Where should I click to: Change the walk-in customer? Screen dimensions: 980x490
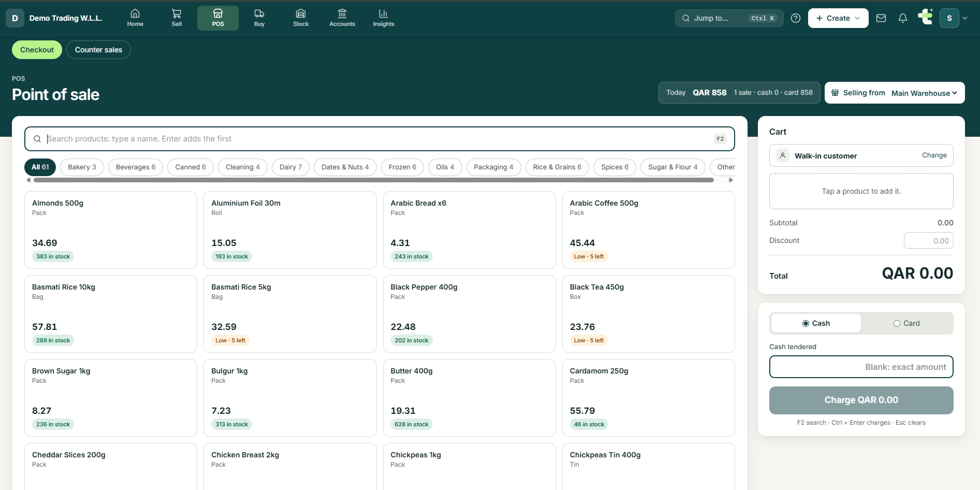tap(934, 155)
